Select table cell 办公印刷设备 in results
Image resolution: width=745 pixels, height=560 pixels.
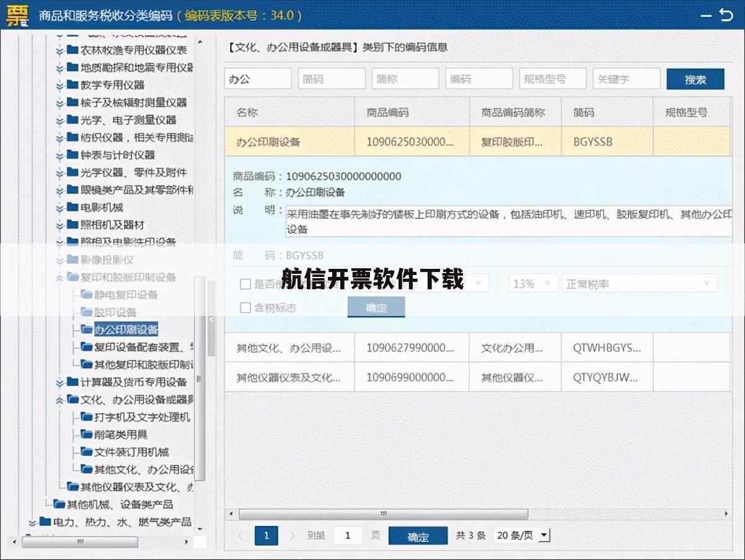(x=289, y=141)
